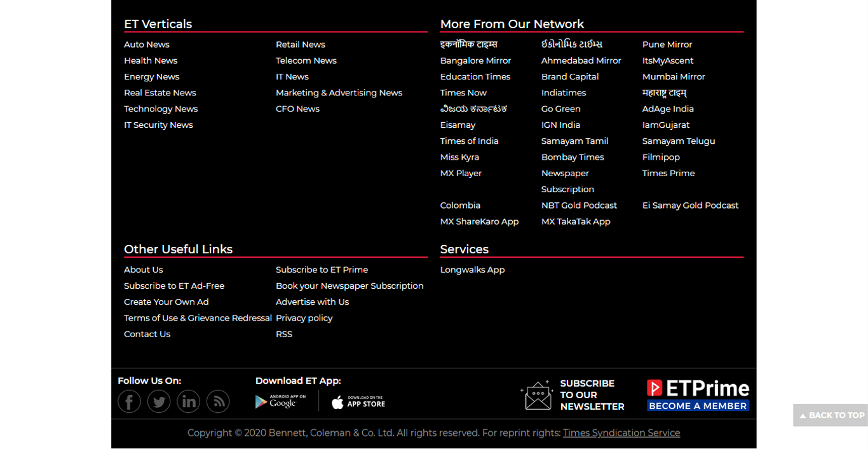The width and height of the screenshot is (868, 451).
Task: Open Longwalks App under Services
Action: click(472, 270)
